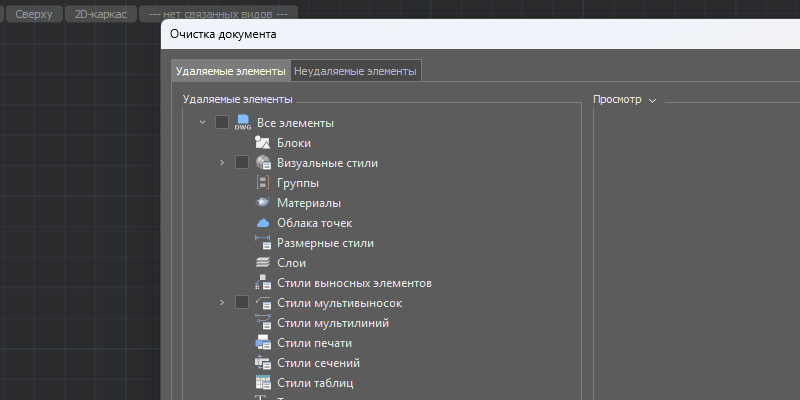Viewport: 800px width, 400px height.
Task: Click the Materials (Материалы) icon
Action: pos(263,203)
